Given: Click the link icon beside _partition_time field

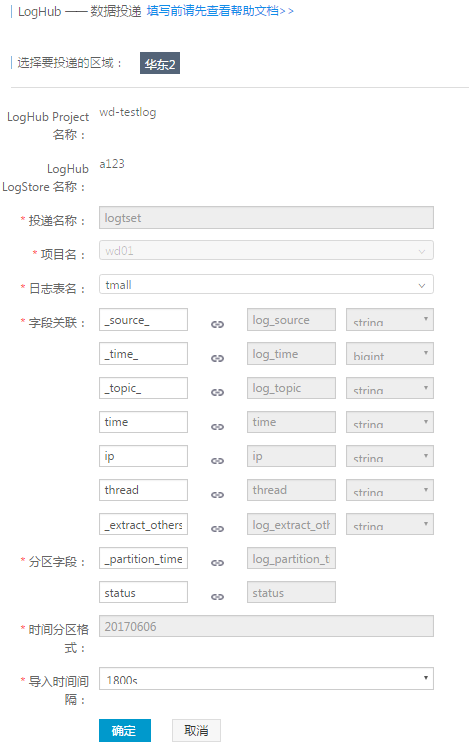Looking at the screenshot, I should 217,563.
